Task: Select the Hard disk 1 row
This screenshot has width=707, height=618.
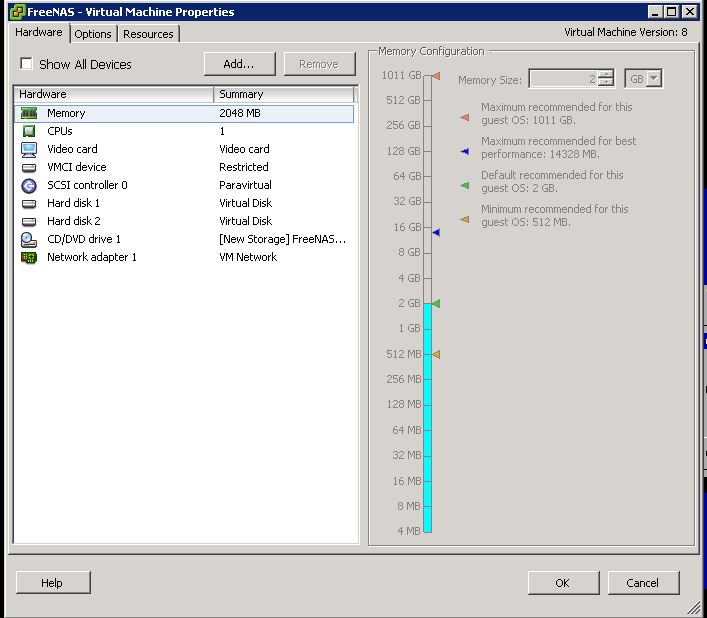Action: pos(184,203)
